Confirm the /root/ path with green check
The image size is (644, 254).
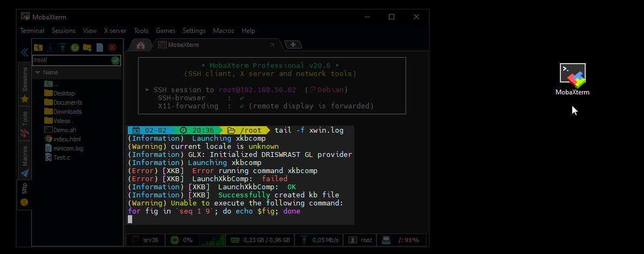coord(115,60)
